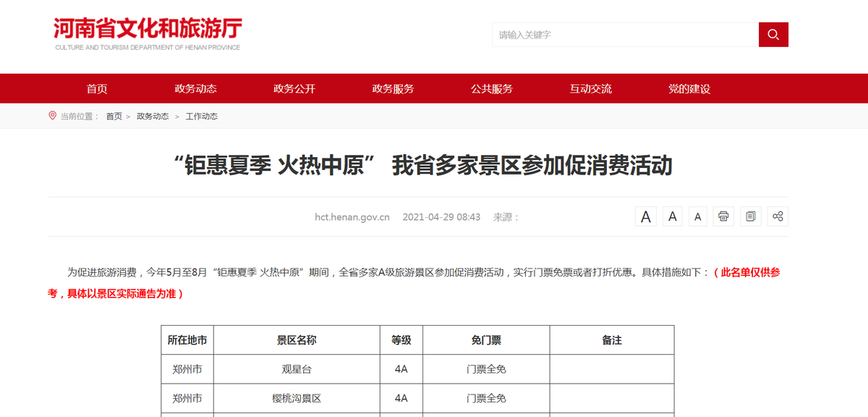This screenshot has width=868, height=417.
Task: Click the 当前位置： breadcrumb label
Action: point(80,117)
